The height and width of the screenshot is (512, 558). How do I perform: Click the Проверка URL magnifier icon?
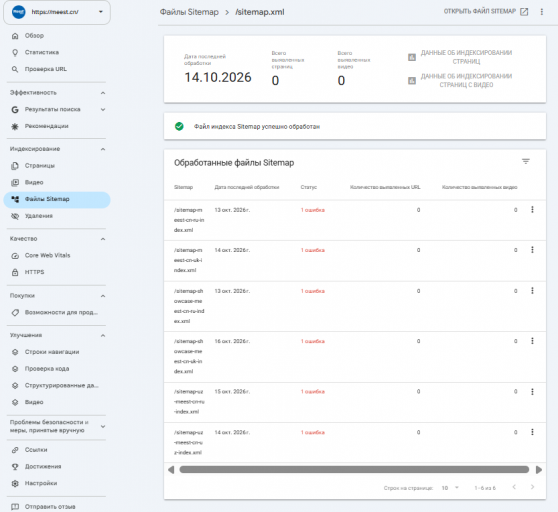[15, 69]
